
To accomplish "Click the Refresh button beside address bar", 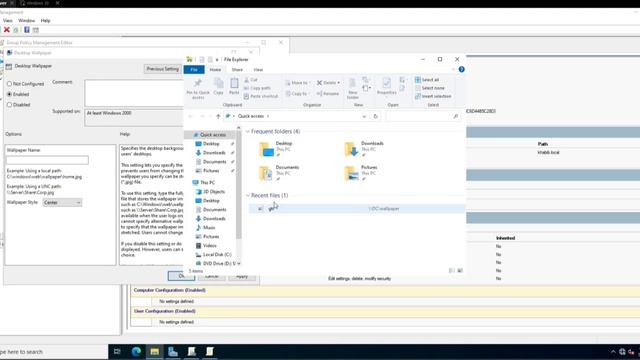I will (x=375, y=116).
